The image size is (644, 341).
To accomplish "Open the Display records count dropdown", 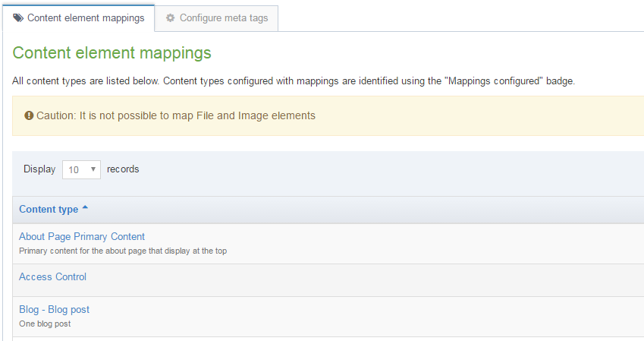I will tap(81, 169).
